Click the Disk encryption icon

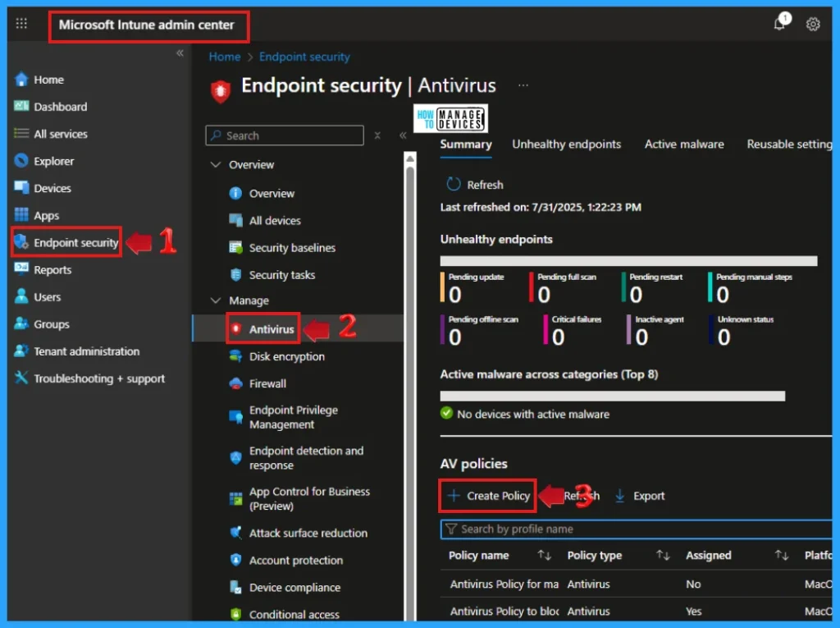tap(235, 356)
